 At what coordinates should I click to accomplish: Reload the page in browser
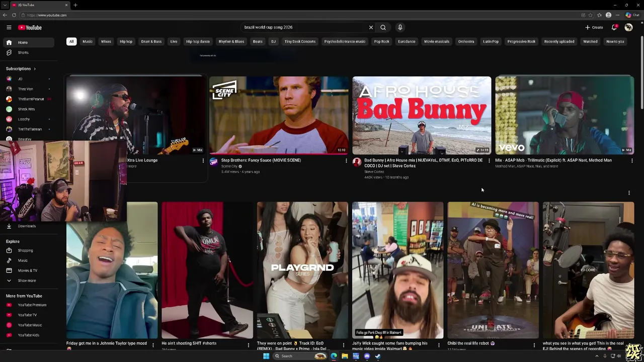(14, 15)
